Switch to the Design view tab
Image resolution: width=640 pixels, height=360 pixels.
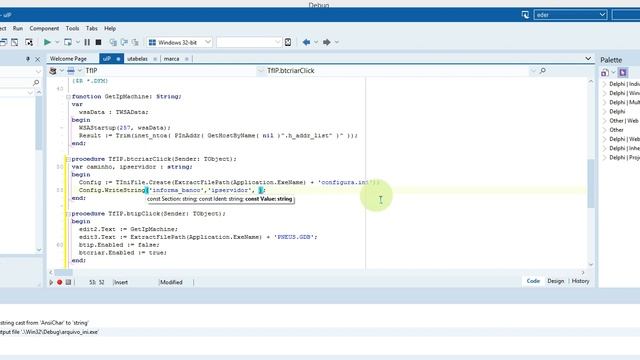coord(556,281)
